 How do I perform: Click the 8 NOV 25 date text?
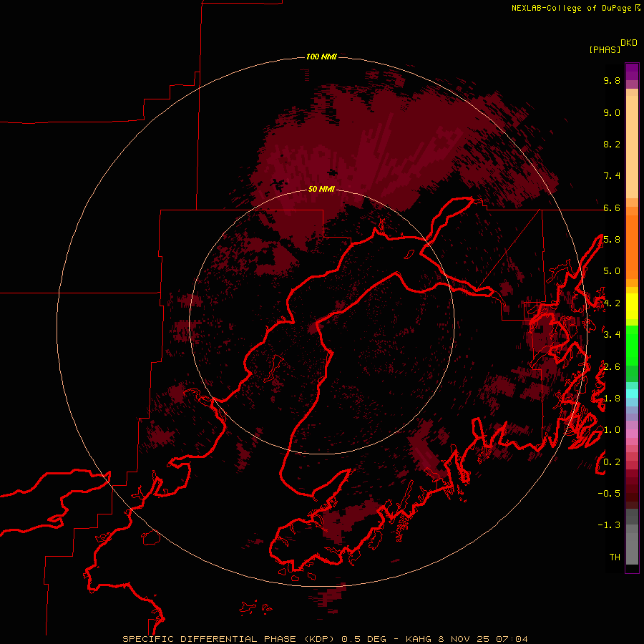click(464, 639)
